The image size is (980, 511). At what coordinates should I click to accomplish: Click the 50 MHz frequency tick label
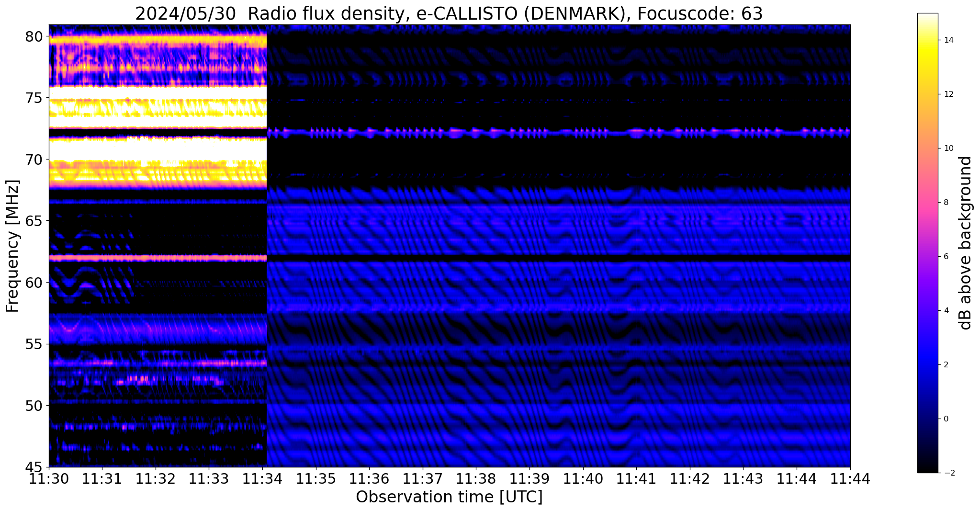pyautogui.click(x=34, y=406)
